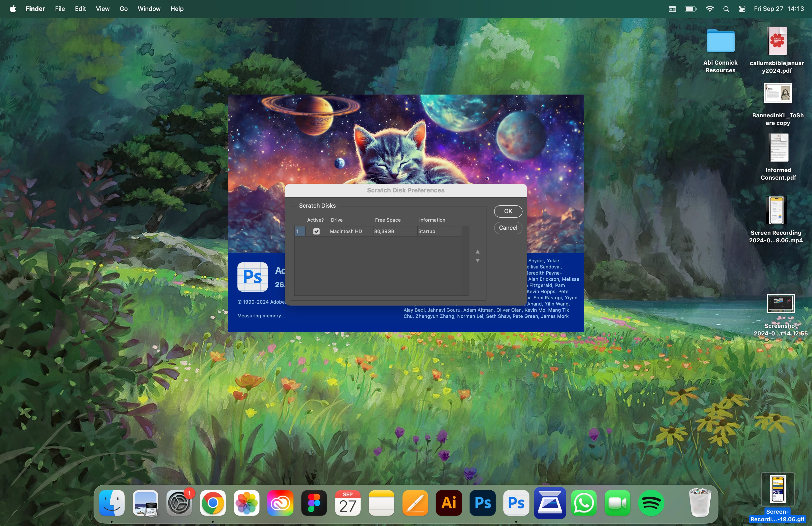812x526 pixels.
Task: Select the Macintosh HD drive row
Action: click(x=346, y=231)
